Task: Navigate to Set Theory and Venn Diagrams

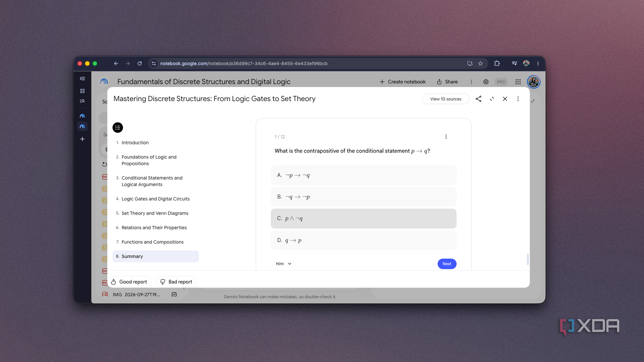Action: [155, 213]
